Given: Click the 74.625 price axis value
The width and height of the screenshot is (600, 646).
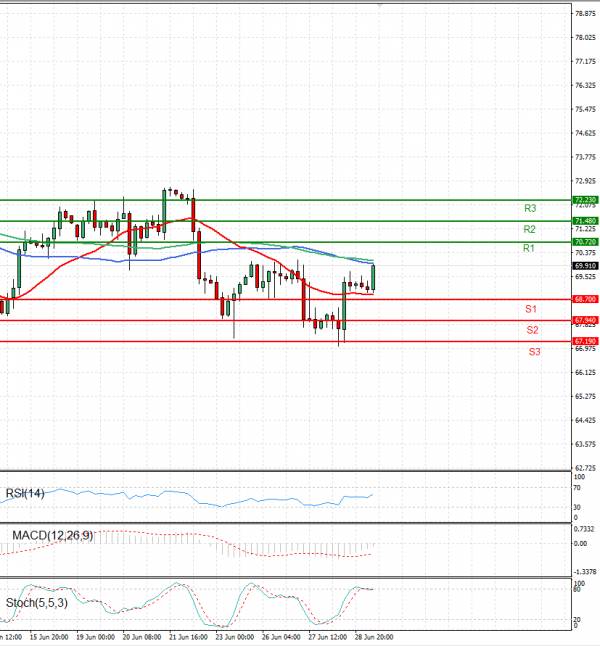Looking at the screenshot, I should click(x=585, y=133).
